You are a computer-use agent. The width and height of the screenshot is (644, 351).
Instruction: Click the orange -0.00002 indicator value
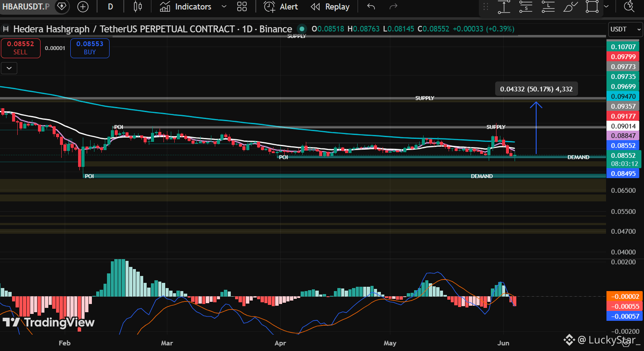pos(625,296)
